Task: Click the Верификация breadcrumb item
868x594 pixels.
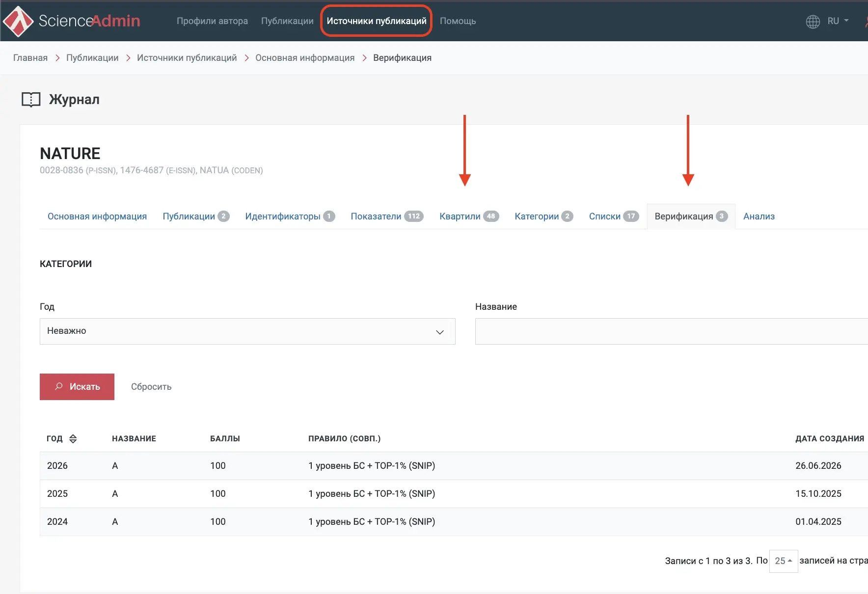Action: pyautogui.click(x=402, y=58)
